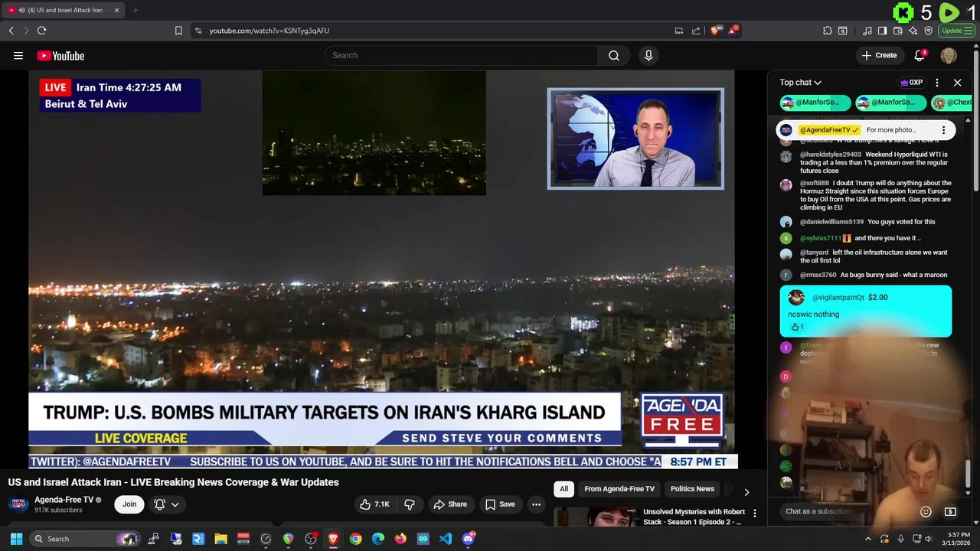Open Brave Rewards triangle icon
Screen dimensions: 980x551
pos(733,31)
